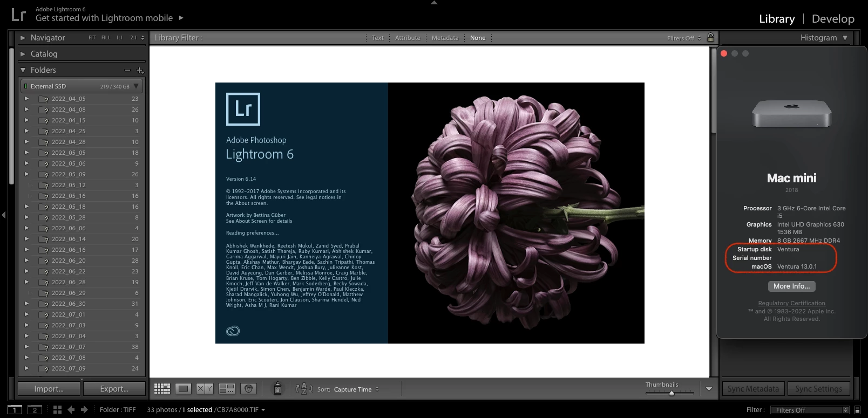The width and height of the screenshot is (868, 418).
Task: Select the None library filter
Action: coord(478,38)
